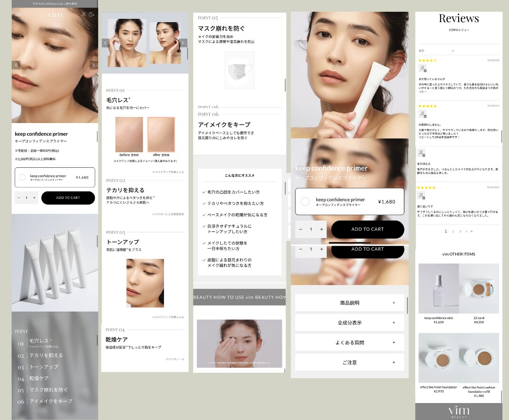Open the account profile icon in the header
The width and height of the screenshot is (509, 420).
pos(84,14)
